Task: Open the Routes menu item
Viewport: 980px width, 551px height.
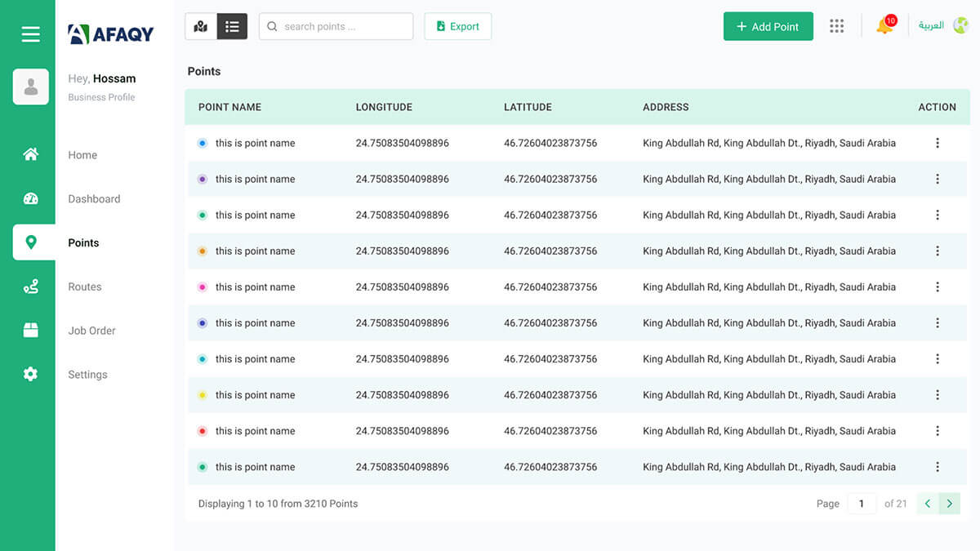Action: 85,287
